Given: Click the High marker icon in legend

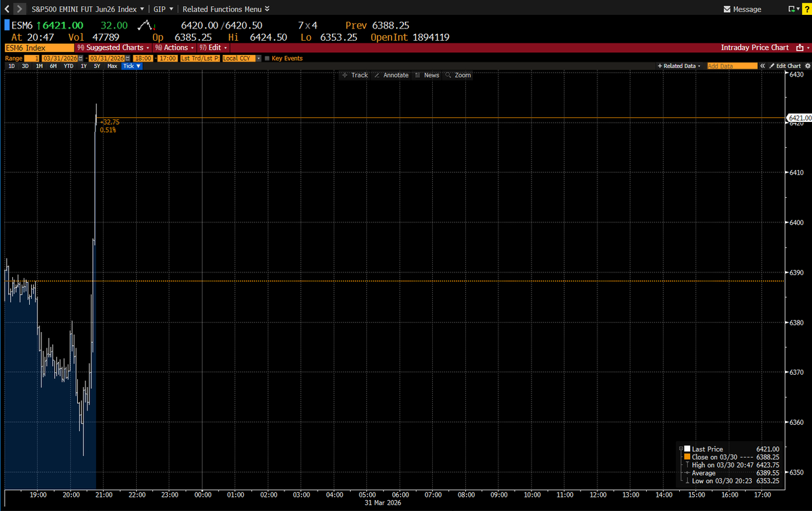Looking at the screenshot, I should [687, 465].
